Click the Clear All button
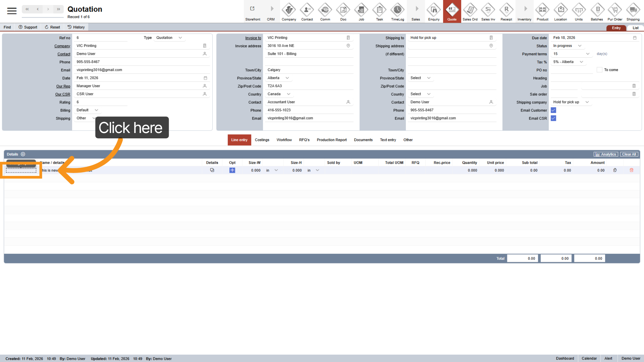The width and height of the screenshot is (644, 362). coord(629,154)
